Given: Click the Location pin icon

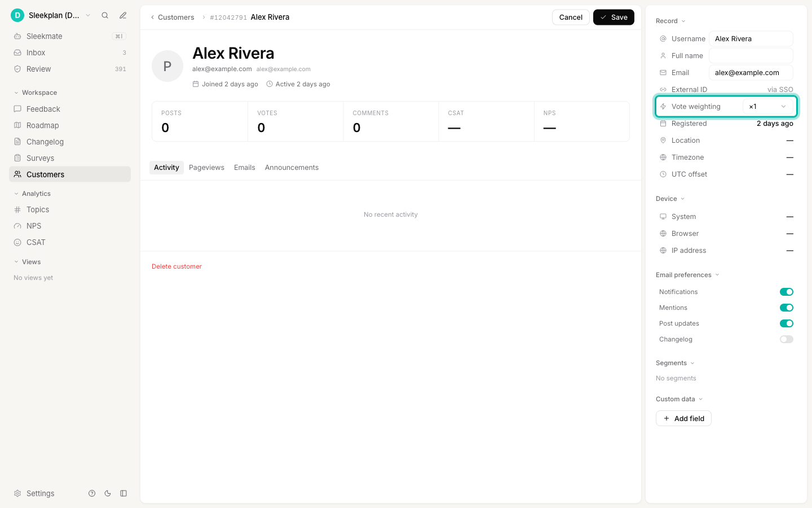Looking at the screenshot, I should point(663,141).
